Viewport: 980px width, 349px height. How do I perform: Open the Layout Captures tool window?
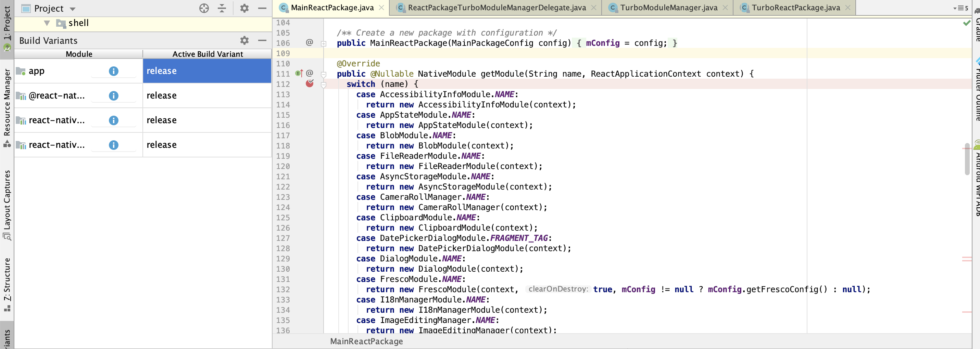pos(7,205)
